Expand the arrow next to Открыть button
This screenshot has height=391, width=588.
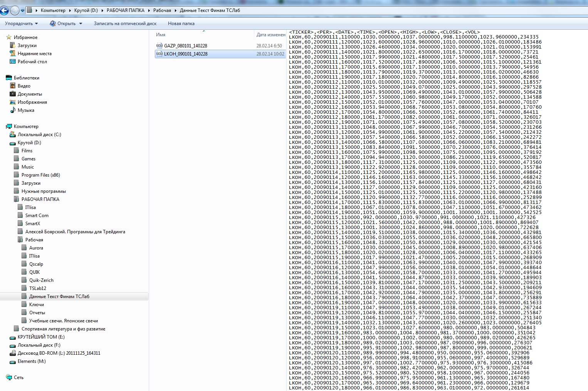coord(81,24)
